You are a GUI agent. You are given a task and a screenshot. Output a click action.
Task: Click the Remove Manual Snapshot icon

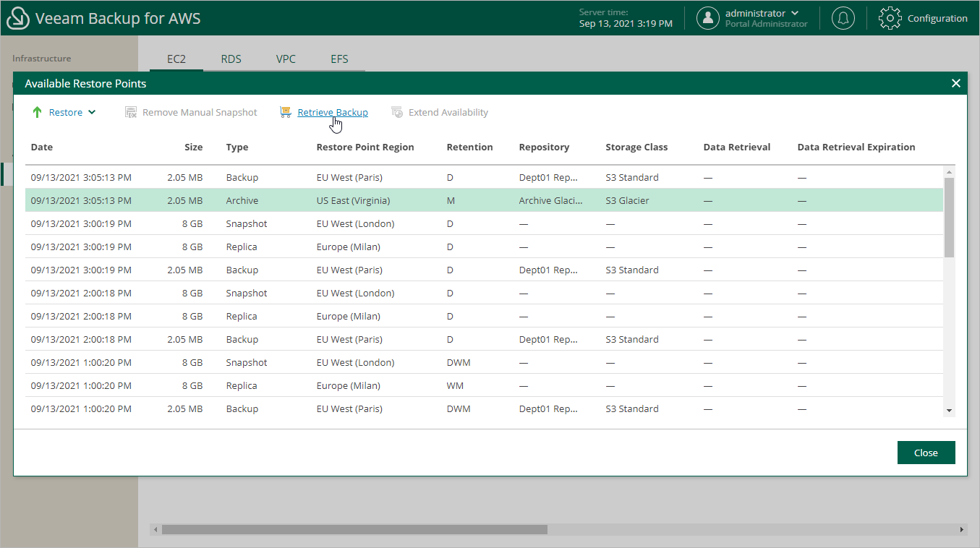131,112
